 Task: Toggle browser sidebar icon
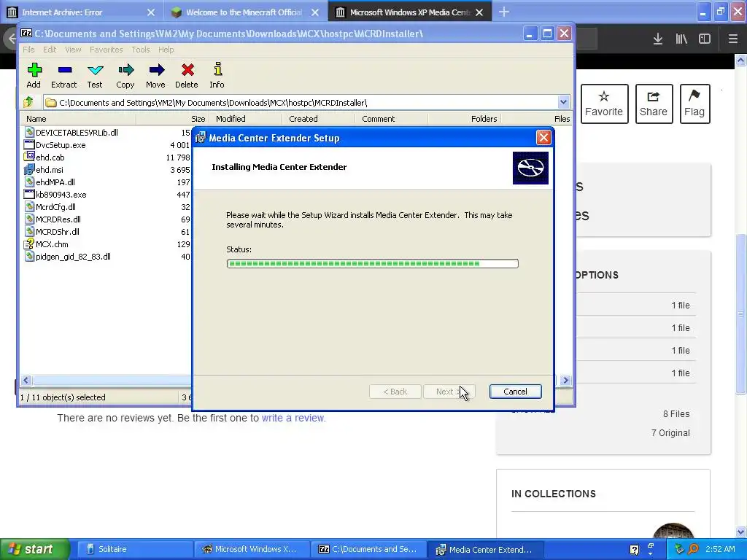tap(705, 39)
